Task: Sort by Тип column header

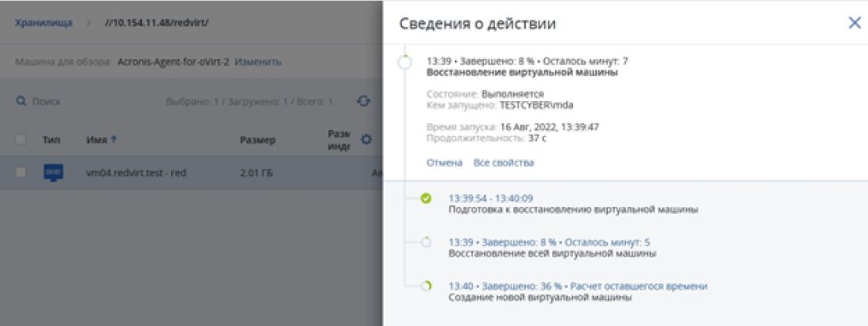Action: click(50, 141)
